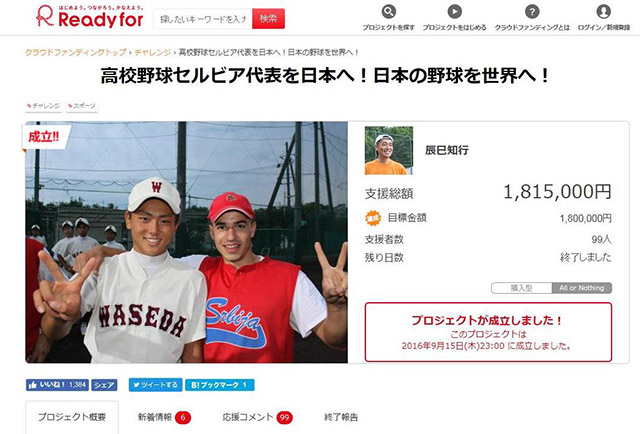Open the 終了報告 tab

pyautogui.click(x=341, y=417)
